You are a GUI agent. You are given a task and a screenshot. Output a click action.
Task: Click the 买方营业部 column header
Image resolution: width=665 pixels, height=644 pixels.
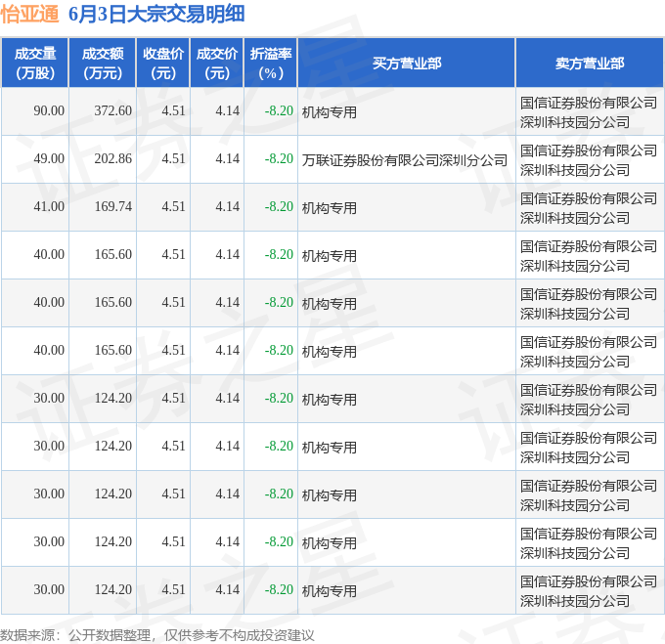coord(407,64)
